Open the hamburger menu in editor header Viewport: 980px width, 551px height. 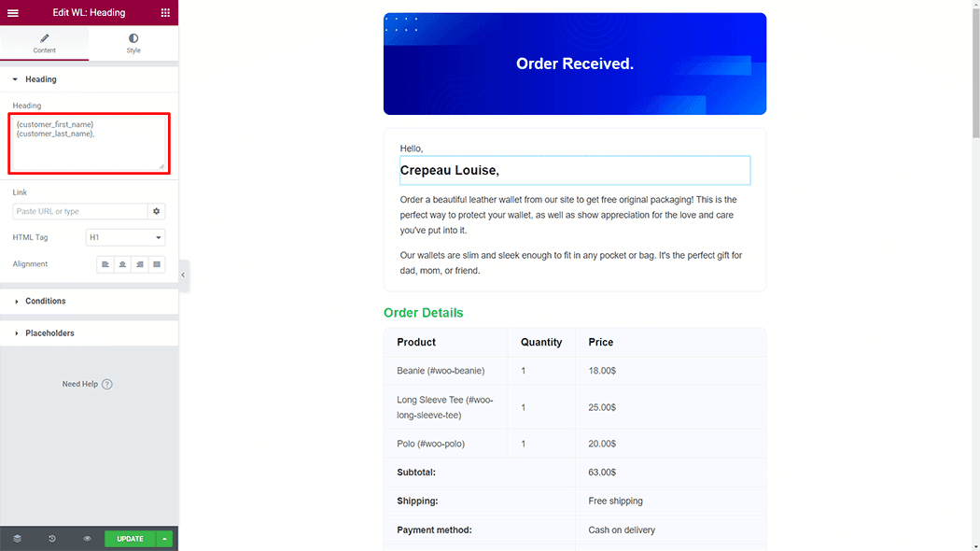13,13
